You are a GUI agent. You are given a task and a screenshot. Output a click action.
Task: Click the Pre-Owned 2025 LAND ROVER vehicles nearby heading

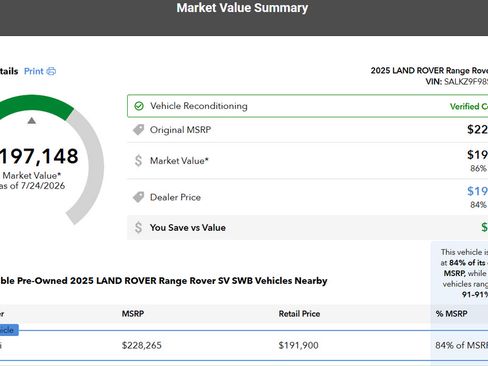[x=163, y=281]
